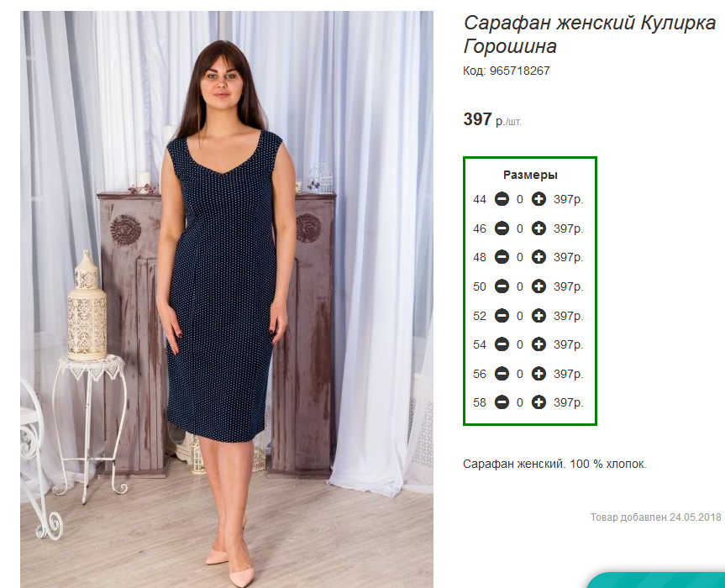This screenshot has height=588, width=725.
Task: Increase quantity for size 54
Action: [538, 344]
